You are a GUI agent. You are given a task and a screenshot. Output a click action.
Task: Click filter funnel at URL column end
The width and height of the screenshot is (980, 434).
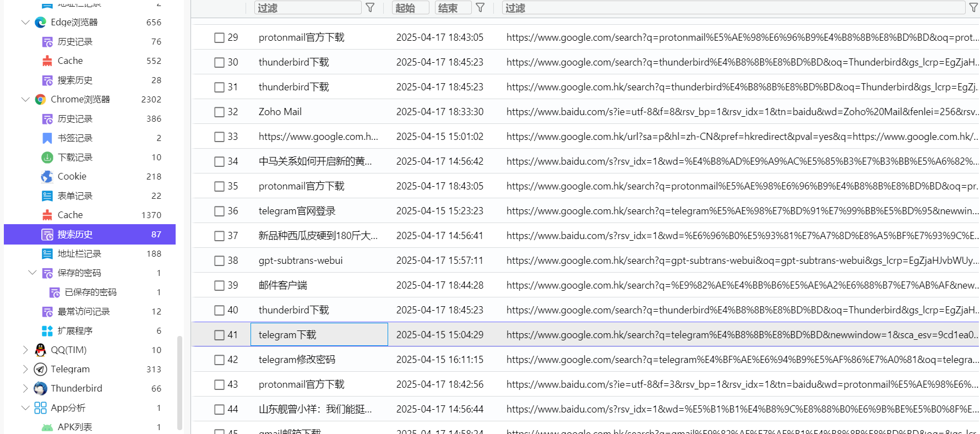click(x=973, y=8)
